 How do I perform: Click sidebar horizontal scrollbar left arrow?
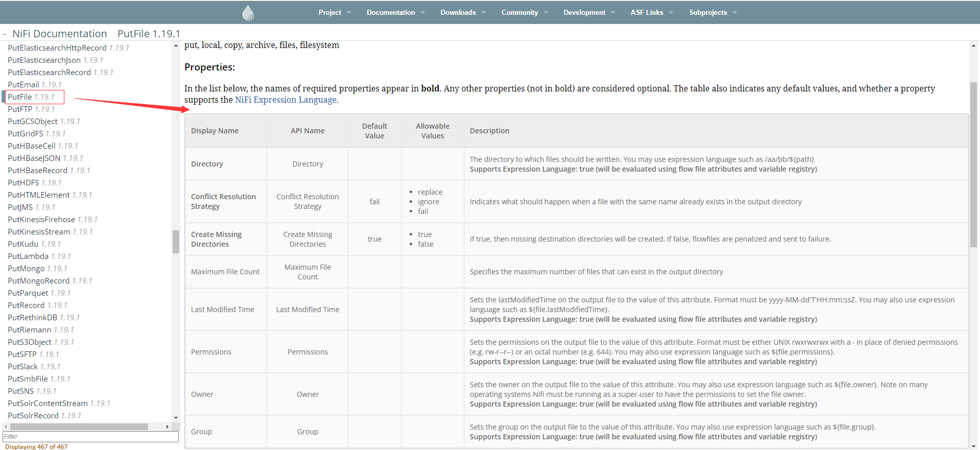coord(6,427)
